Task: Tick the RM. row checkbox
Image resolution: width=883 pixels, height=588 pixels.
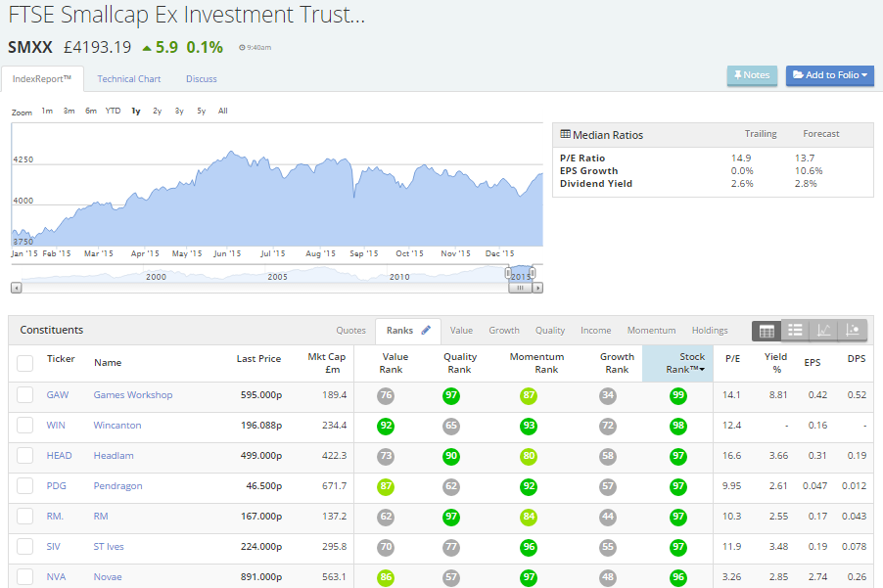Action: coord(24,517)
